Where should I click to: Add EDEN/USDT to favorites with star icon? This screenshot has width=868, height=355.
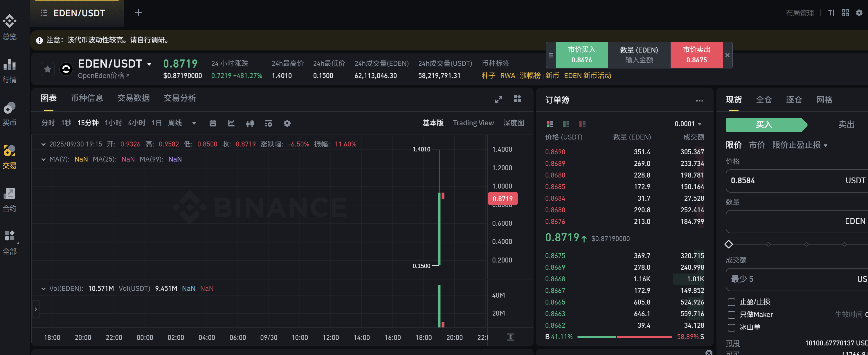pyautogui.click(x=48, y=69)
